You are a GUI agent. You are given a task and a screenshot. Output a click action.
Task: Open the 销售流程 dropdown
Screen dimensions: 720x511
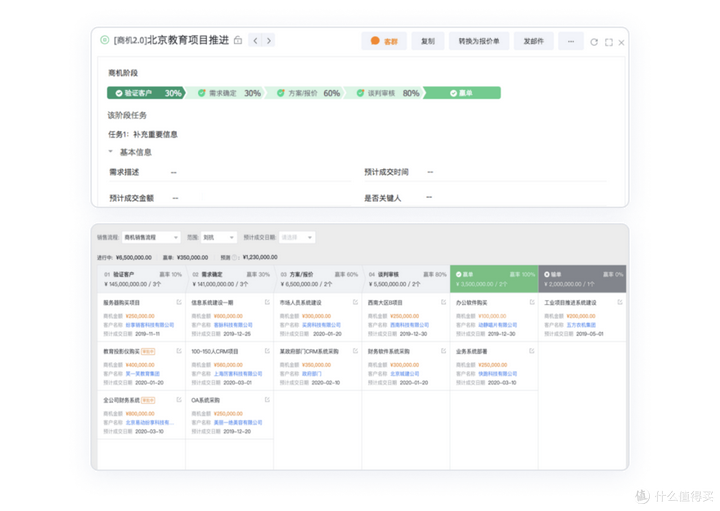pos(151,237)
